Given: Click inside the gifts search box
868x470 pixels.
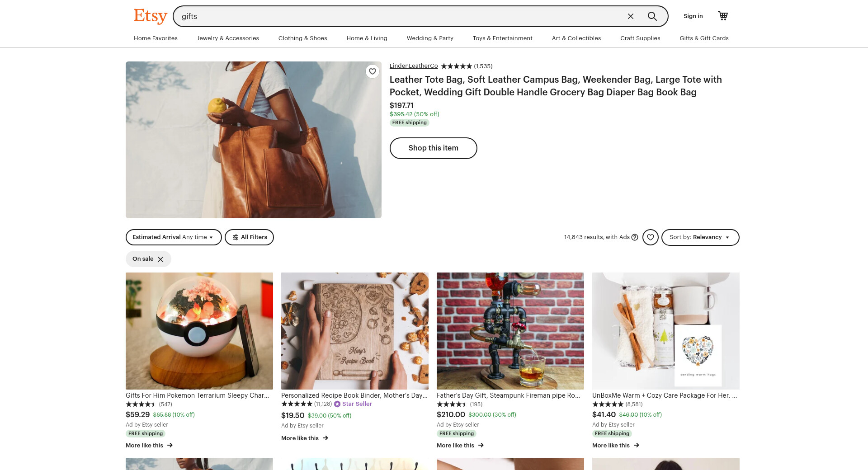Looking at the screenshot, I should [x=398, y=16].
